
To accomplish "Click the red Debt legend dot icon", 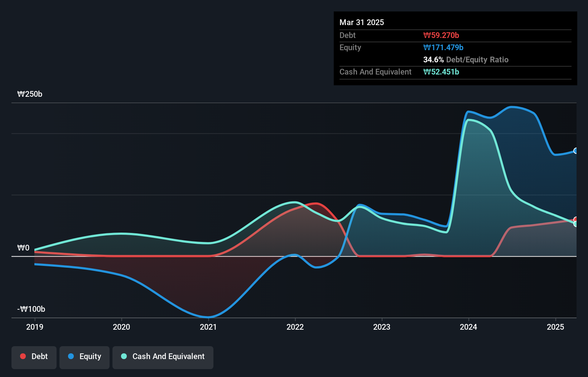I will coord(23,356).
